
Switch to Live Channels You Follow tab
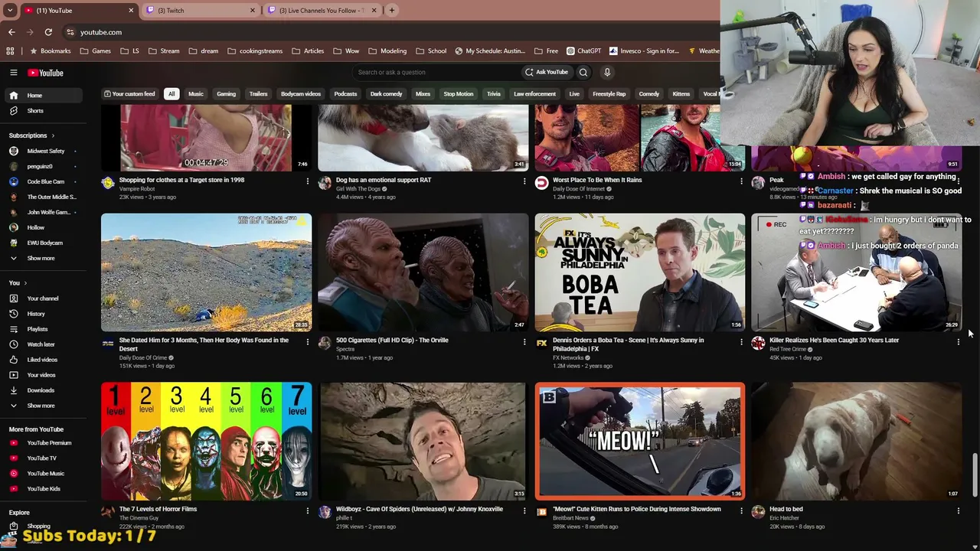pyautogui.click(x=322, y=11)
